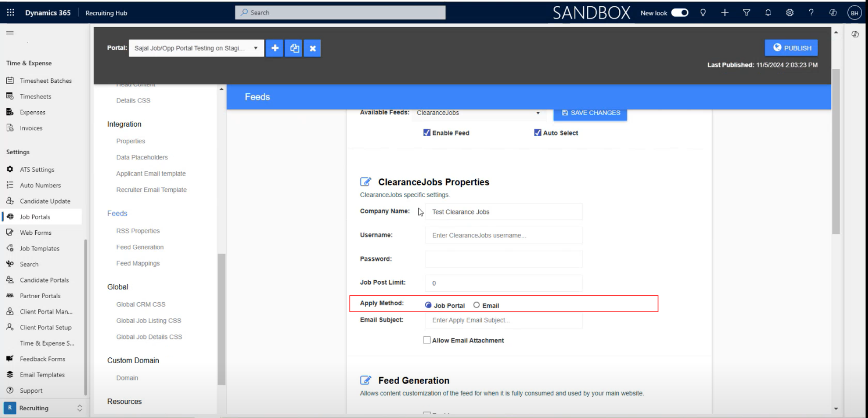
Task: Click the Company Name field
Action: pos(504,212)
